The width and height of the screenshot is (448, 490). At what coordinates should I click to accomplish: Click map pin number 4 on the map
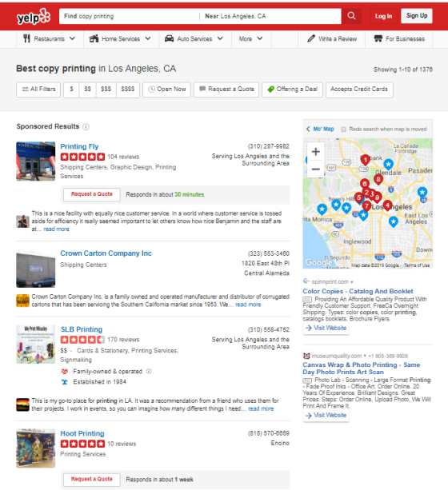[x=388, y=205]
